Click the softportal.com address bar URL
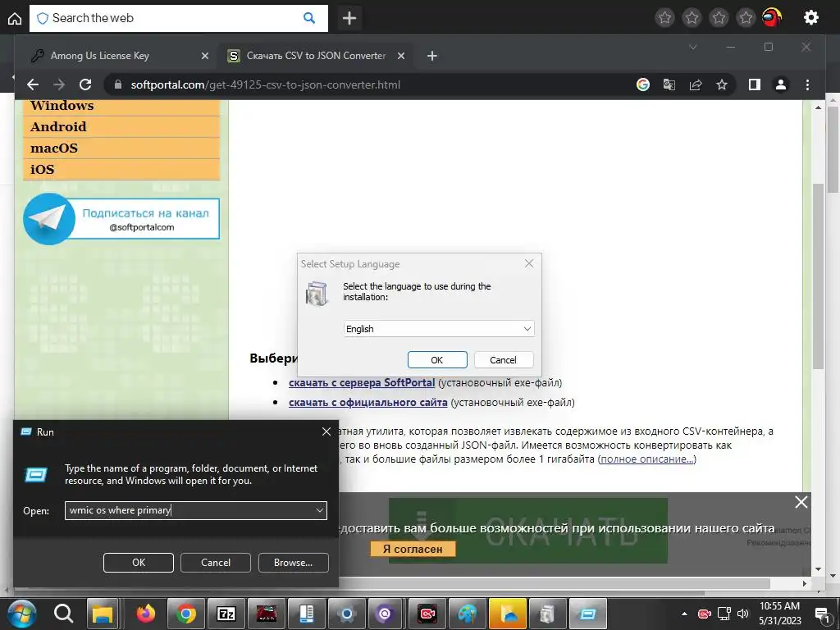 click(x=265, y=84)
